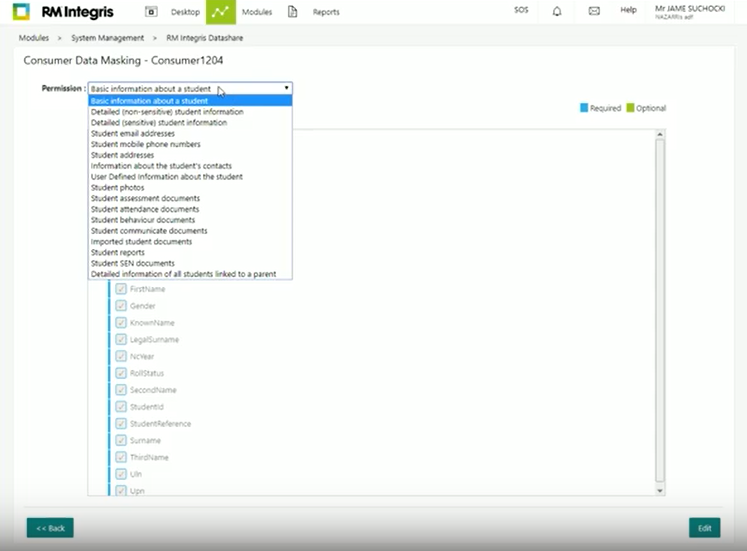The width and height of the screenshot is (747, 551).
Task: Choose Student attendance documents option
Action: coord(190,209)
